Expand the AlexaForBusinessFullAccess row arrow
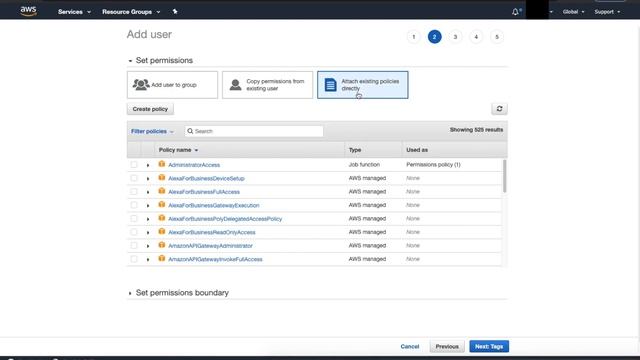The height and width of the screenshot is (360, 640). [x=148, y=192]
